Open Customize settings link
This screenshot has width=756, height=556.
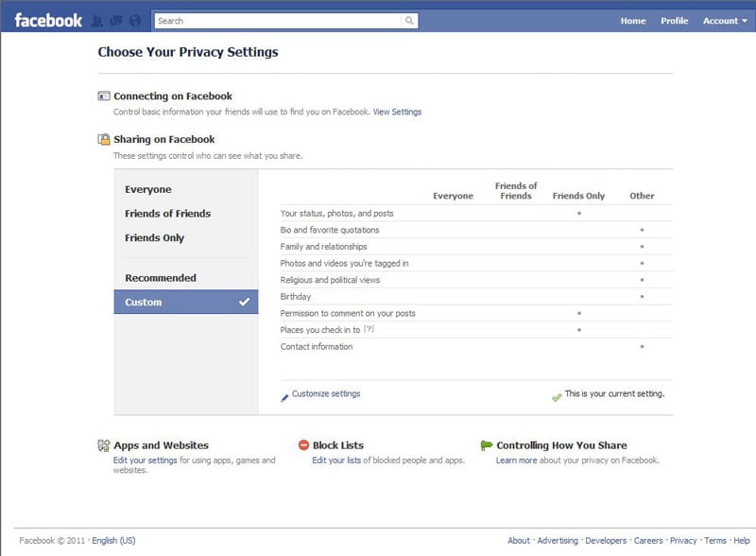point(326,393)
